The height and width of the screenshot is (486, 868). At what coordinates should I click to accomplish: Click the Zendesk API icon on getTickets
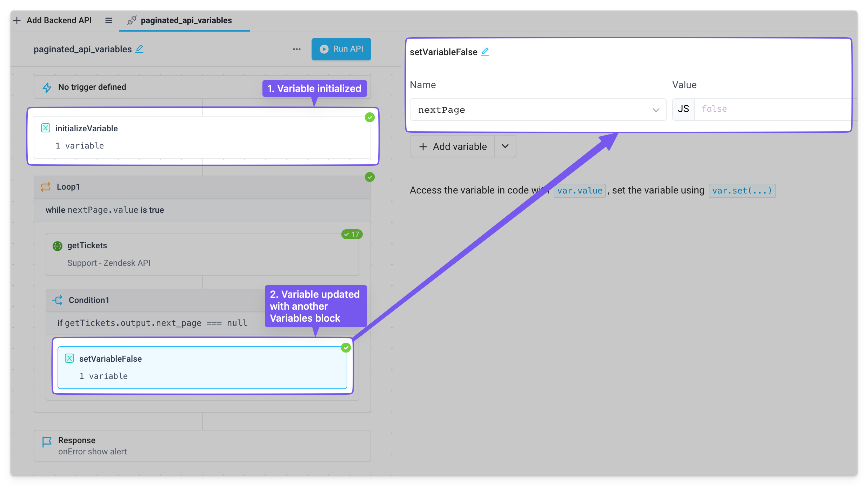pos(57,246)
